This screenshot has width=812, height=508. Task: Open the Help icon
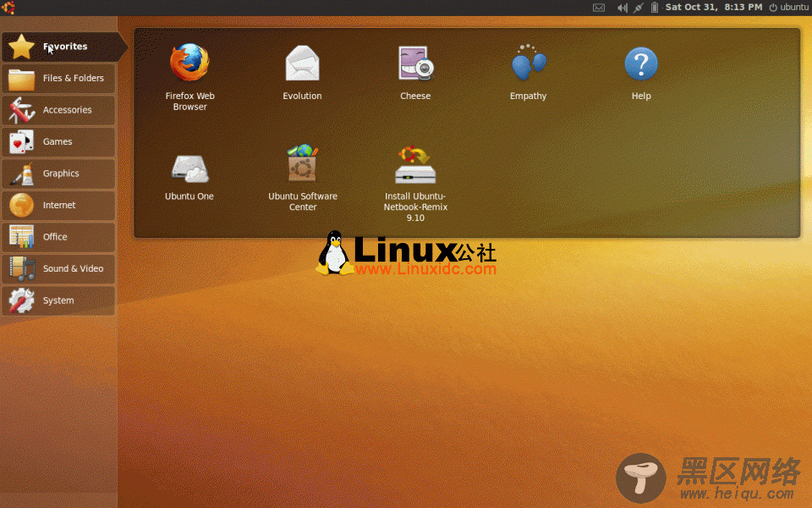641,63
